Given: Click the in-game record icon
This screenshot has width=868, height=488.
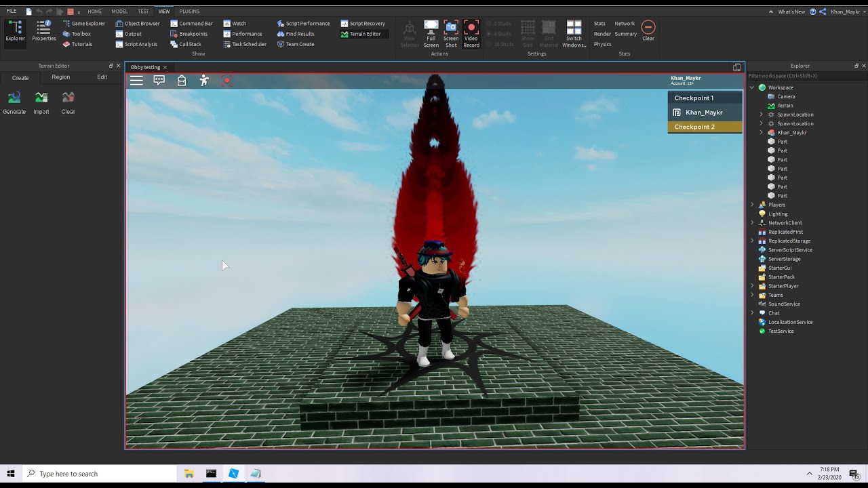Looking at the screenshot, I should [226, 81].
